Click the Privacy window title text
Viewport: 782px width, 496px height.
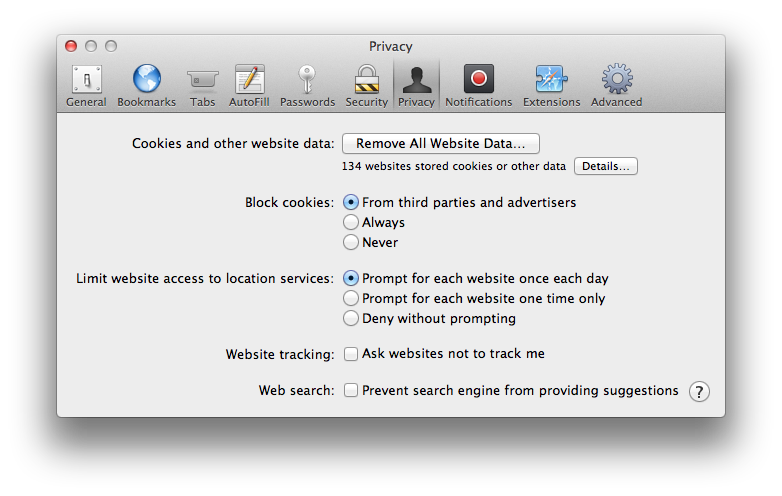coord(391,46)
